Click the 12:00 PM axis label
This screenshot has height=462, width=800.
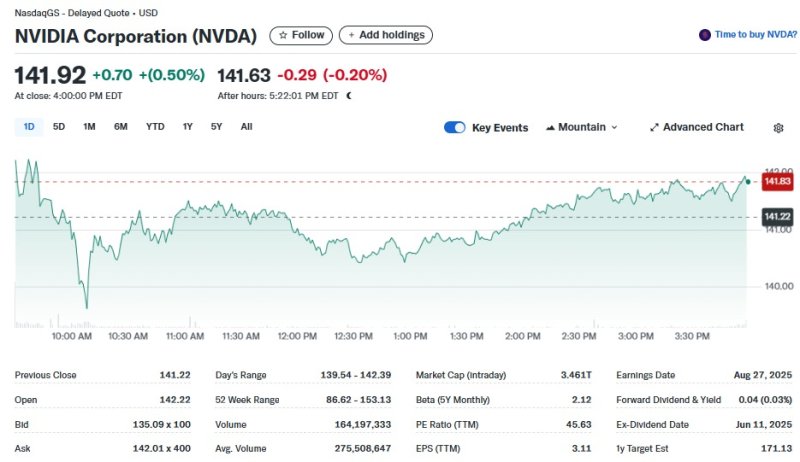click(297, 337)
